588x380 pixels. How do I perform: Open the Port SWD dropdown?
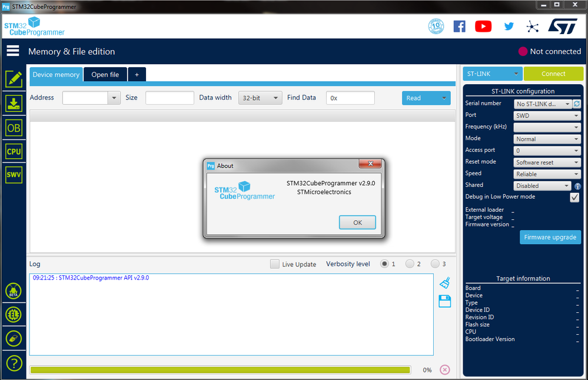coord(547,115)
